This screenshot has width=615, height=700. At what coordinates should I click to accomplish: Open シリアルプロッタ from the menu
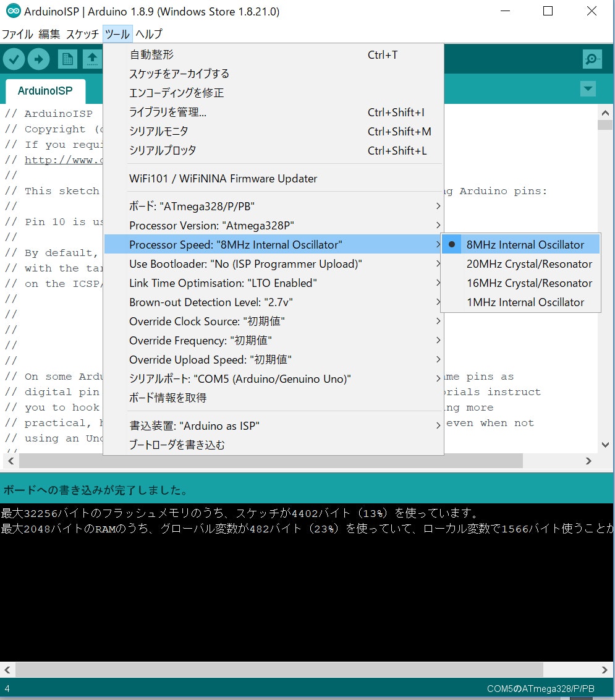[273, 151]
